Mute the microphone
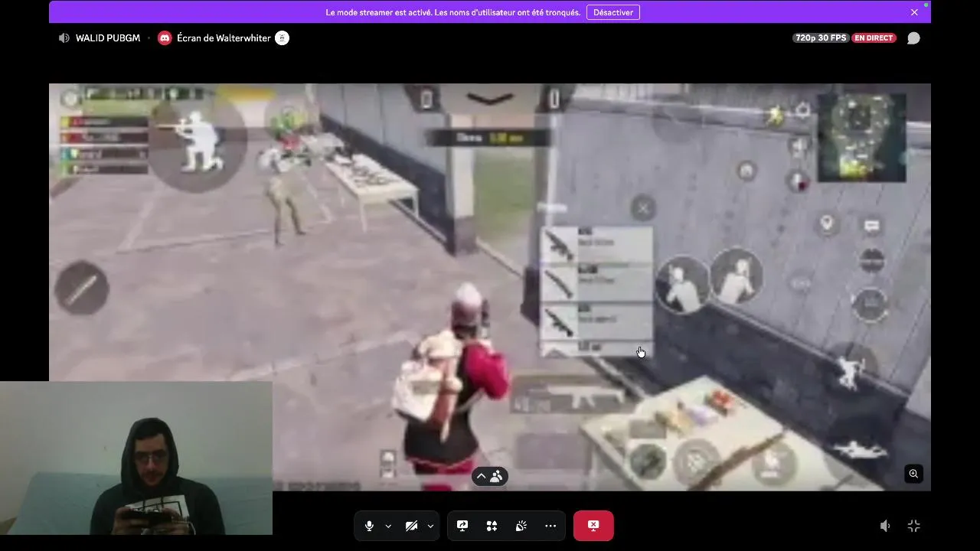This screenshot has width=980, height=551. click(x=369, y=526)
